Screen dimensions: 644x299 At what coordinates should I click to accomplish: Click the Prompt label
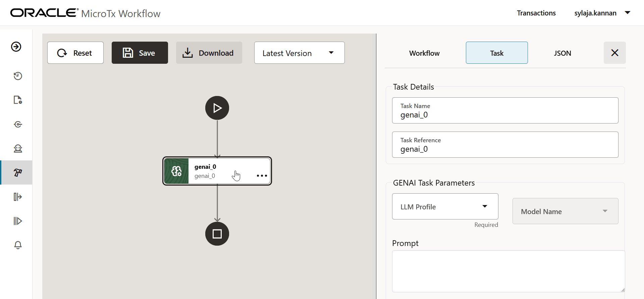[405, 243]
